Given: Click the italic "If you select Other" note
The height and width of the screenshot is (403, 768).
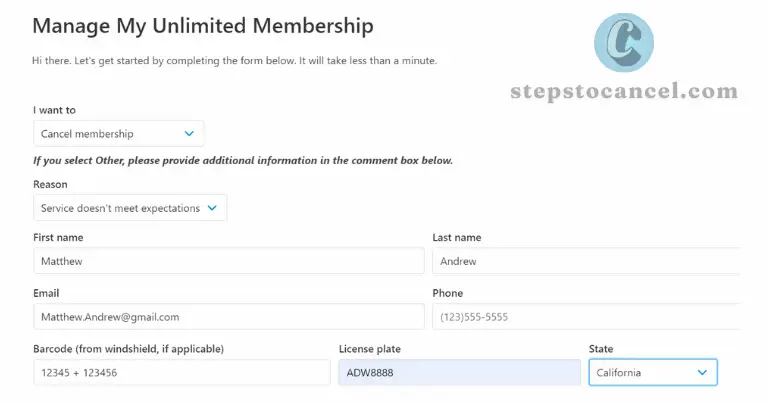Looking at the screenshot, I should click(243, 160).
